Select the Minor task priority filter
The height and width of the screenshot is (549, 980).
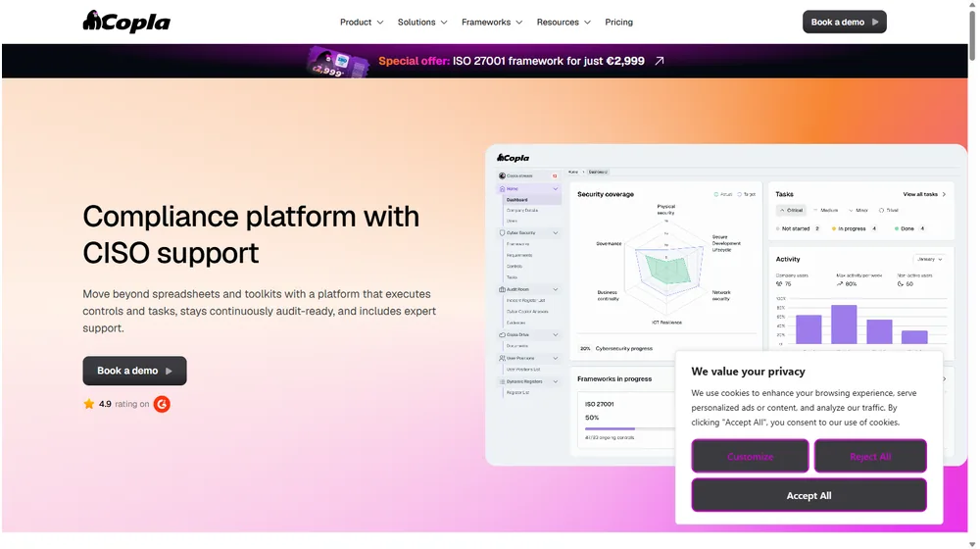[x=858, y=210]
